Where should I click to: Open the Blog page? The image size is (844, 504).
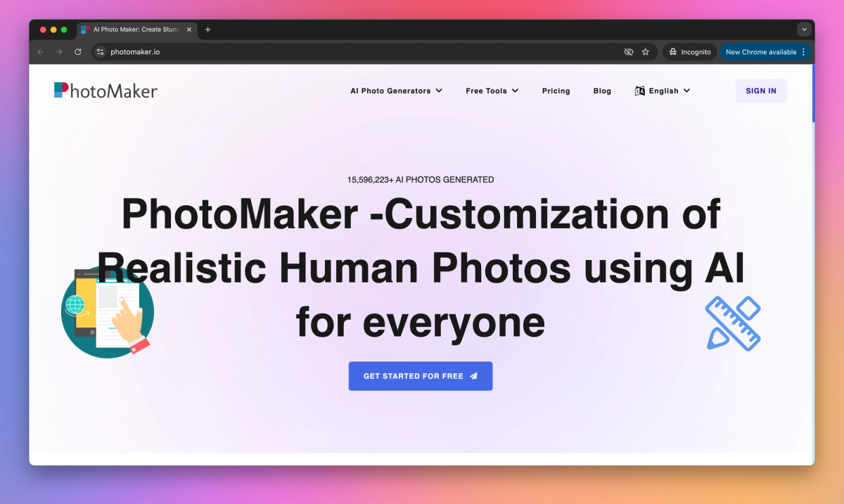point(602,91)
